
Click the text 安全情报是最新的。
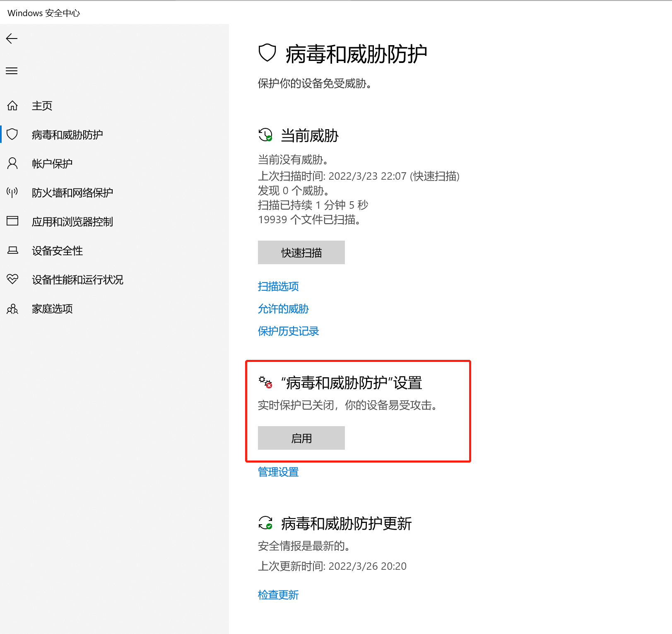coord(304,546)
